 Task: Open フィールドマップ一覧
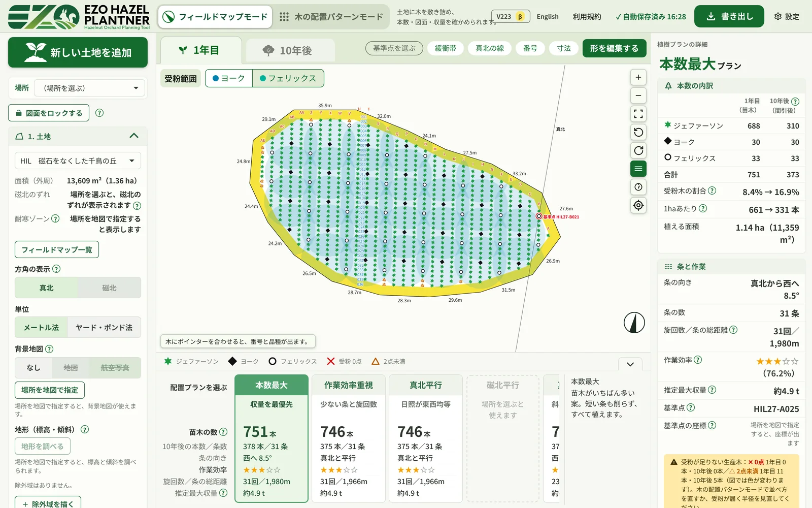click(x=57, y=249)
